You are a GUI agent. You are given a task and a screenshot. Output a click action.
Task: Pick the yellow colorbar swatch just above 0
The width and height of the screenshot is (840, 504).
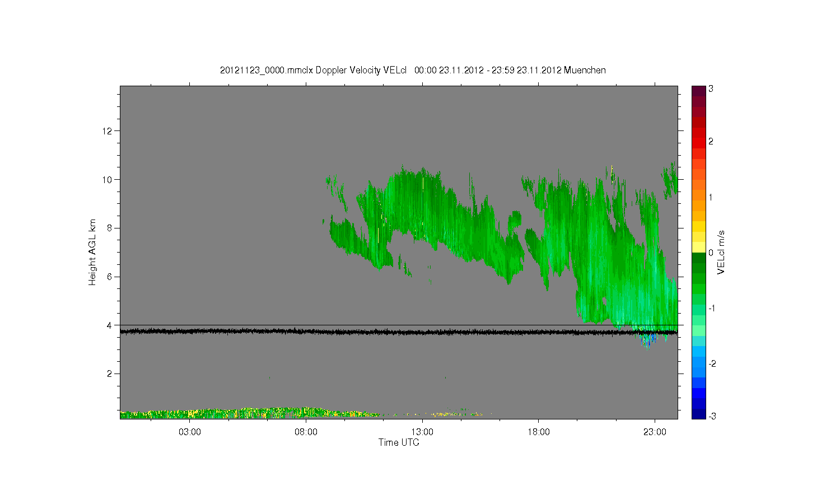(x=698, y=248)
